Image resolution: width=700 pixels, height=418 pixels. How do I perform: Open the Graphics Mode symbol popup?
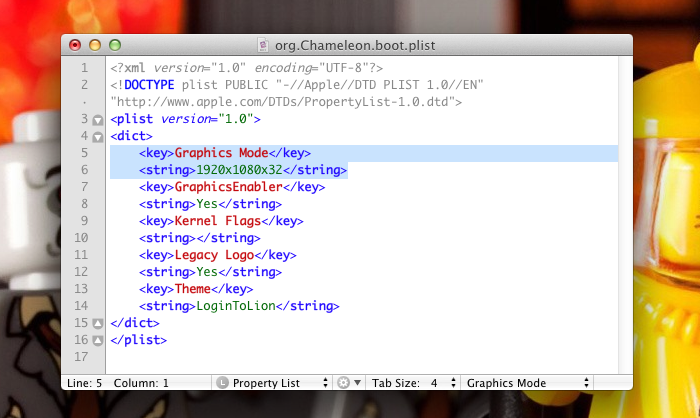tap(527, 383)
